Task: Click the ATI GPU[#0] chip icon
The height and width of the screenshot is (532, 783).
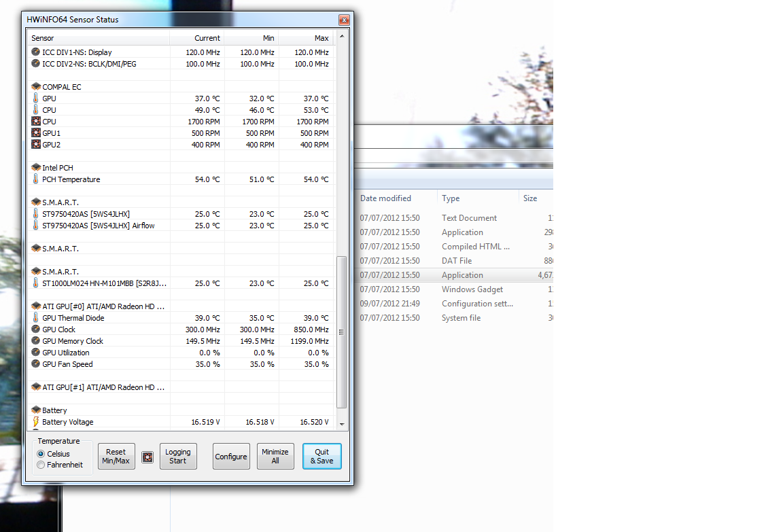Action: tap(36, 306)
